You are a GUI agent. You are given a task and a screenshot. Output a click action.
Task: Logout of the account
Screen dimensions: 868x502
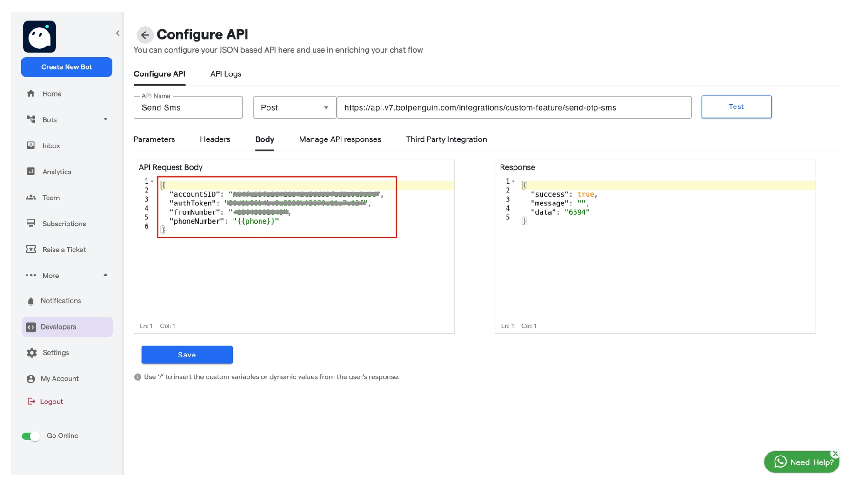(x=51, y=401)
